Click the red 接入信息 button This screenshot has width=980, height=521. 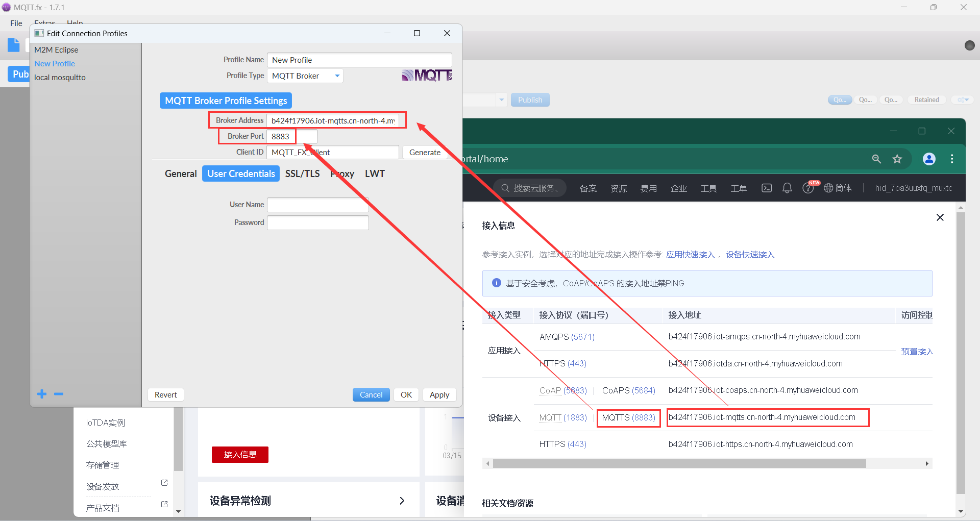[240, 454]
